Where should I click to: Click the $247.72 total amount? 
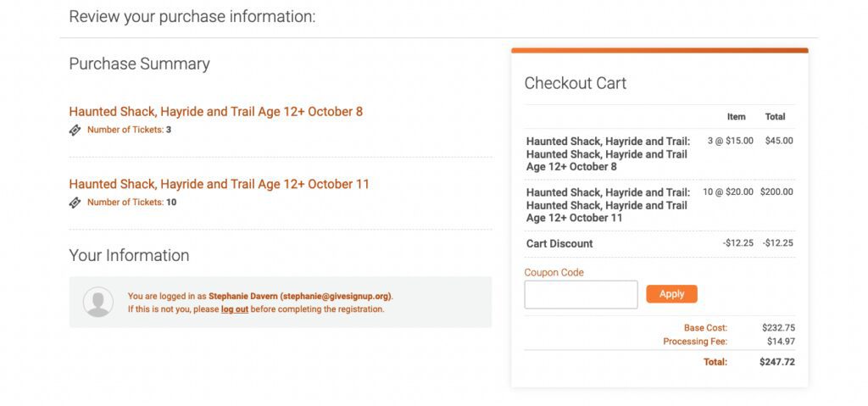click(x=777, y=362)
